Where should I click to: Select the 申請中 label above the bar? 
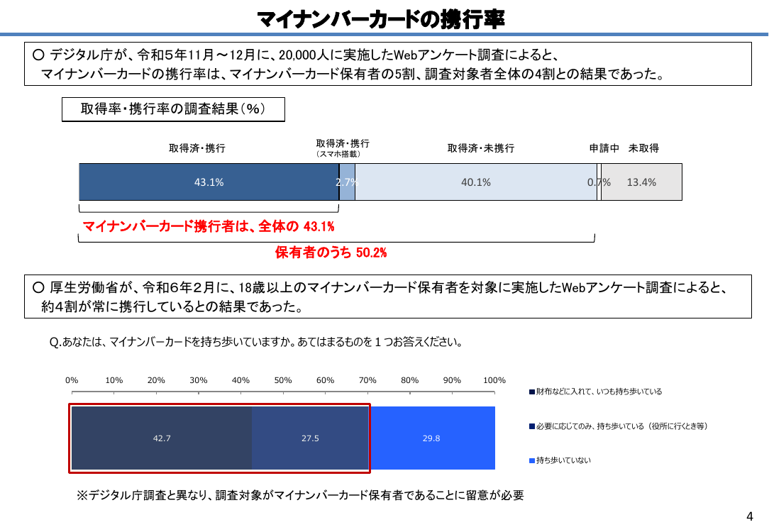604,148
